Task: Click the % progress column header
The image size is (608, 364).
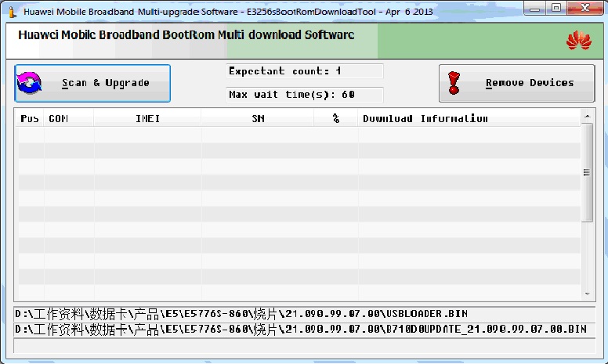Action: click(335, 119)
